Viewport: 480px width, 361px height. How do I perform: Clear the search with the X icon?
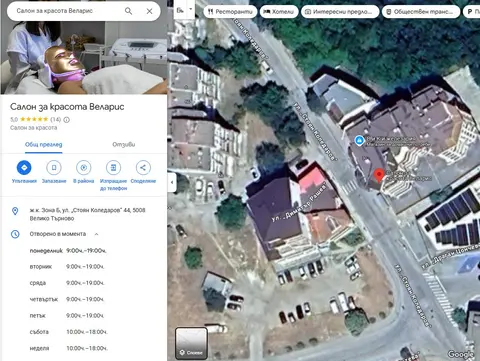(x=149, y=11)
